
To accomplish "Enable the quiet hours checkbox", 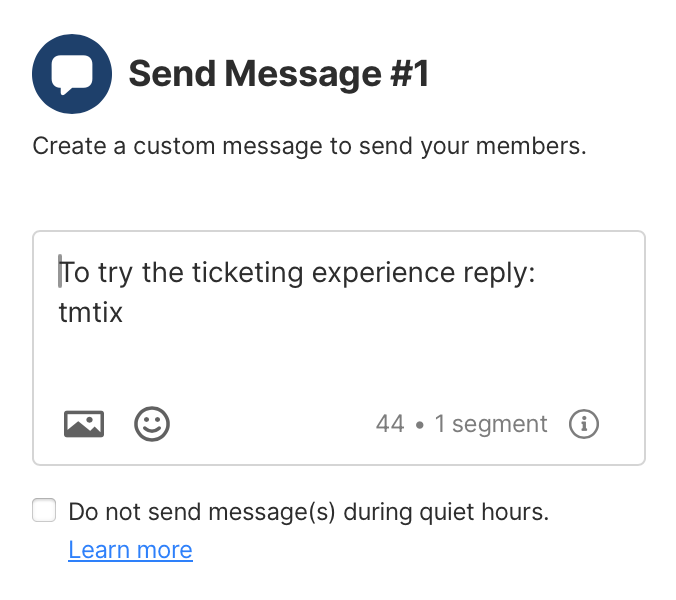I will pos(44,510).
